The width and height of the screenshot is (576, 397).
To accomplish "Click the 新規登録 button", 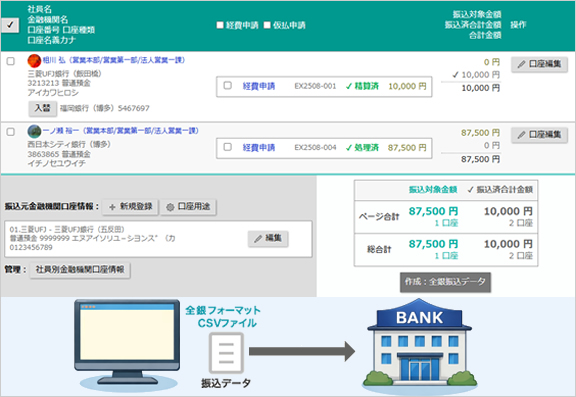I will 130,207.
